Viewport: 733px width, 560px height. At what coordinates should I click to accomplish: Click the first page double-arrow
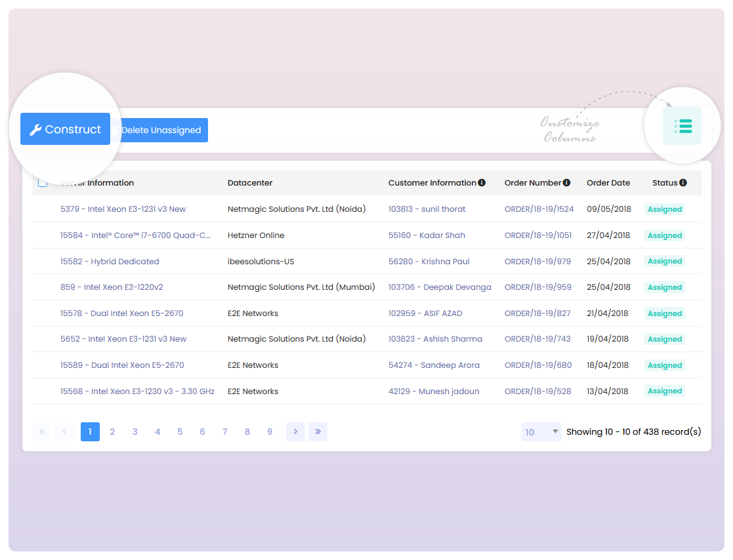coord(41,431)
